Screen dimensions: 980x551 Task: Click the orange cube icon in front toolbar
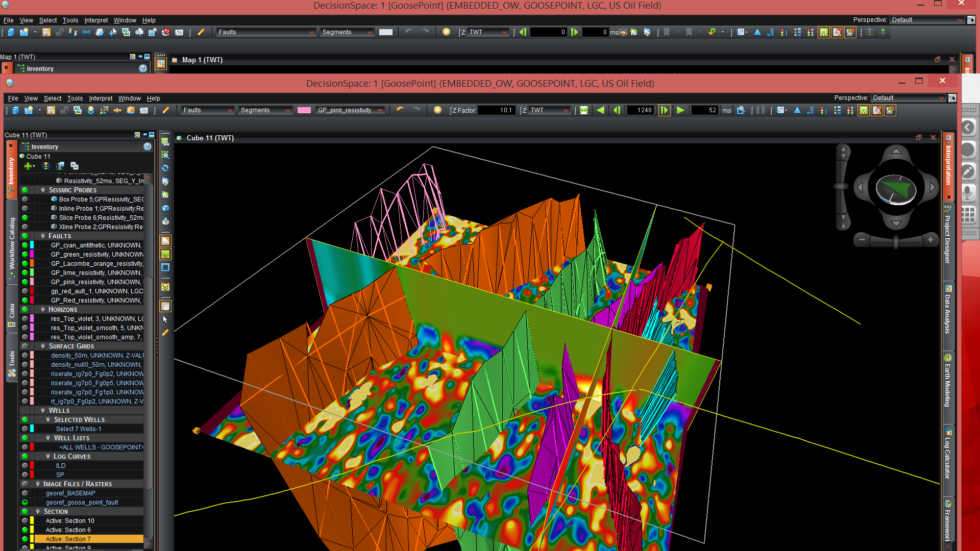tap(131, 110)
